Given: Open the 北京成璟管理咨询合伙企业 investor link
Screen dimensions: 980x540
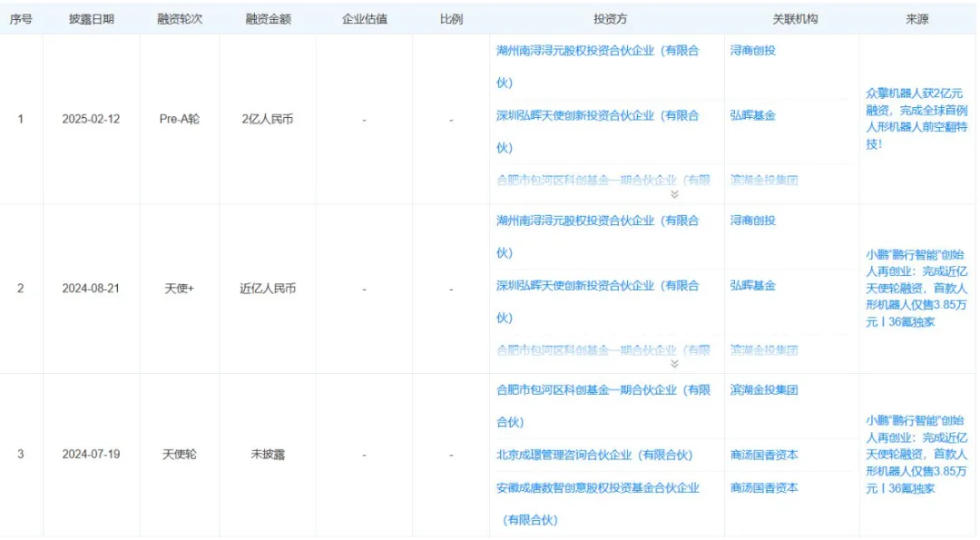Looking at the screenshot, I should click(x=594, y=455).
